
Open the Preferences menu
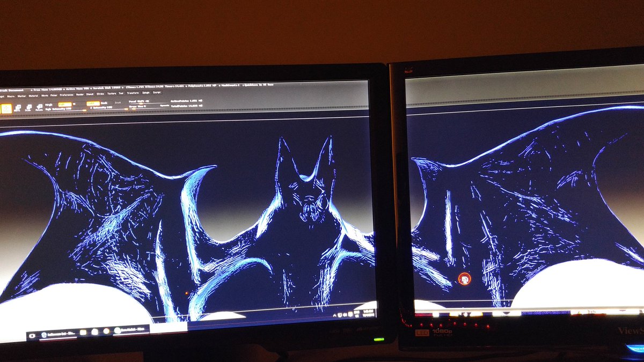(x=67, y=95)
